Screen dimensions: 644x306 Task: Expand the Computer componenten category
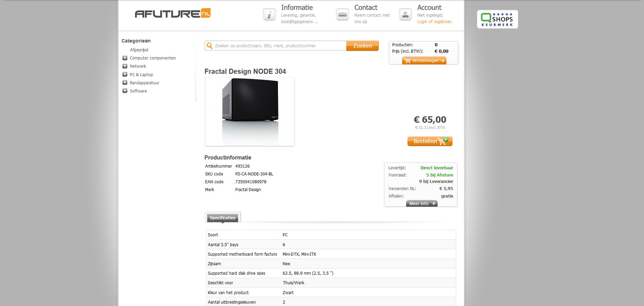pyautogui.click(x=125, y=58)
